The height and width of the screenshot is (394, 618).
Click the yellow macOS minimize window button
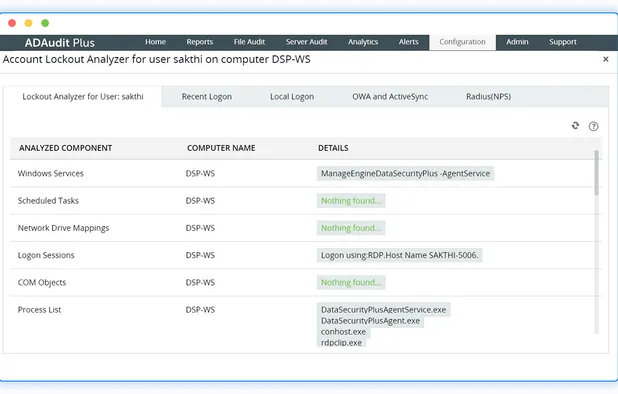pyautogui.click(x=29, y=23)
